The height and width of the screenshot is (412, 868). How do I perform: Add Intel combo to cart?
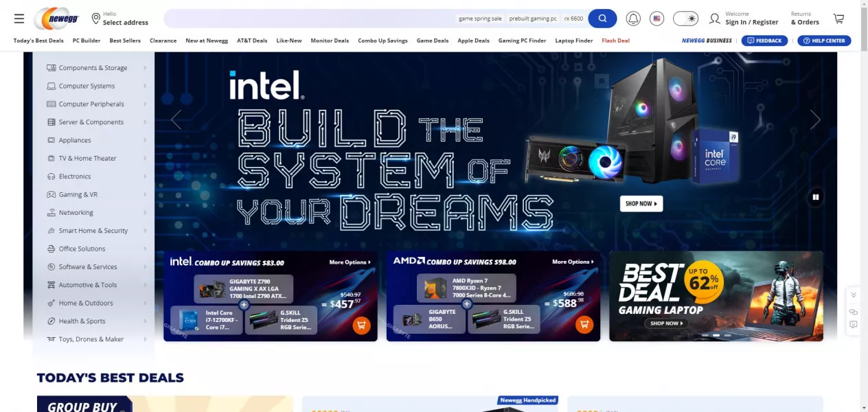(x=362, y=325)
